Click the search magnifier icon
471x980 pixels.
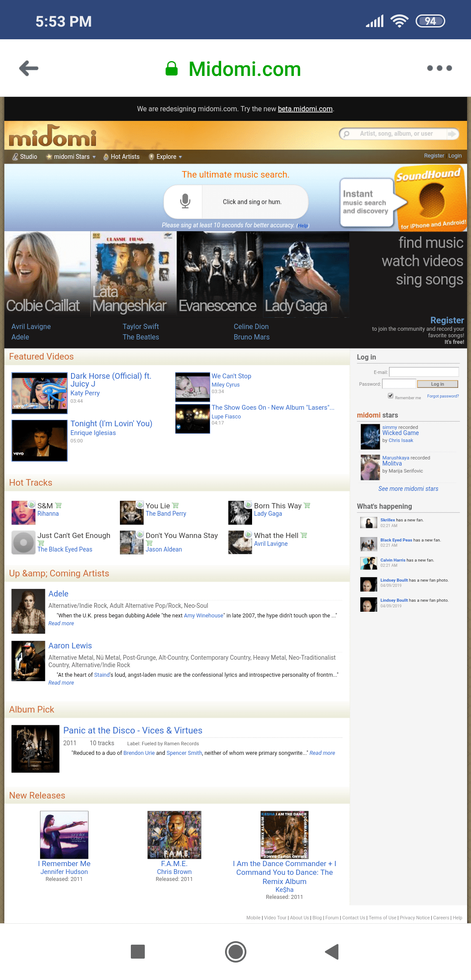(346, 134)
